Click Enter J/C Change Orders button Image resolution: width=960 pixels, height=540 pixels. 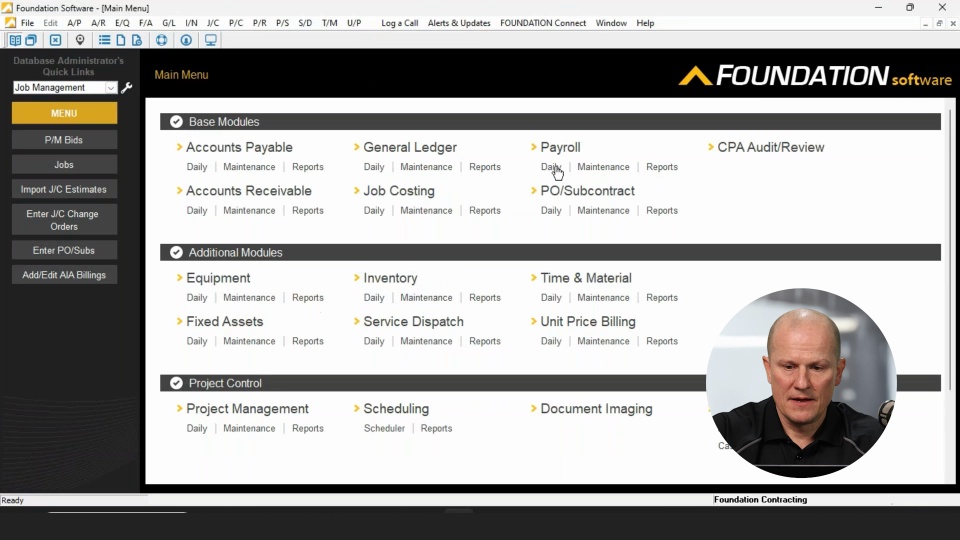(x=64, y=220)
